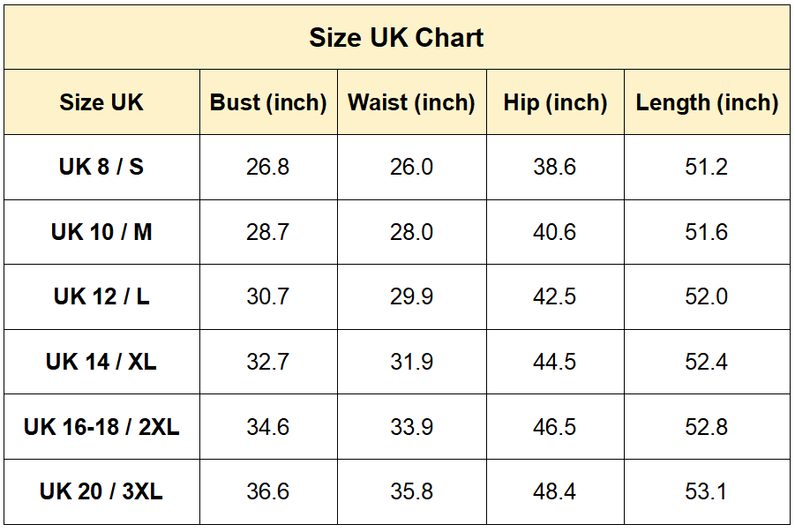This screenshot has width=795, height=532.
Task: Click the waist value 35.8
Action: 411,491
